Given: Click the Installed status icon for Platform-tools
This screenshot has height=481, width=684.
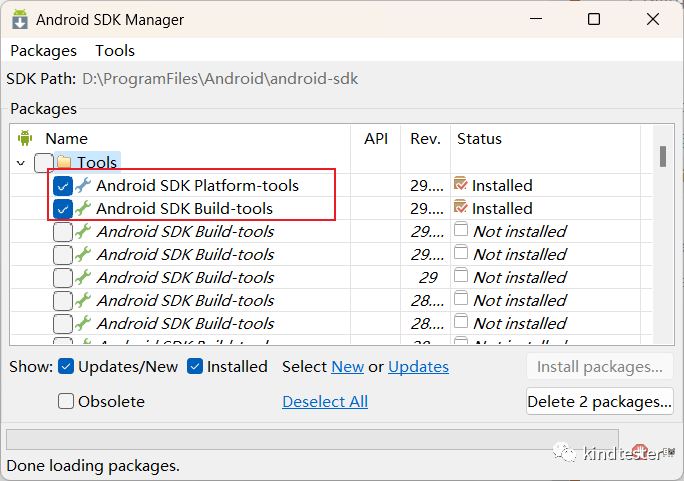Looking at the screenshot, I should click(460, 184).
